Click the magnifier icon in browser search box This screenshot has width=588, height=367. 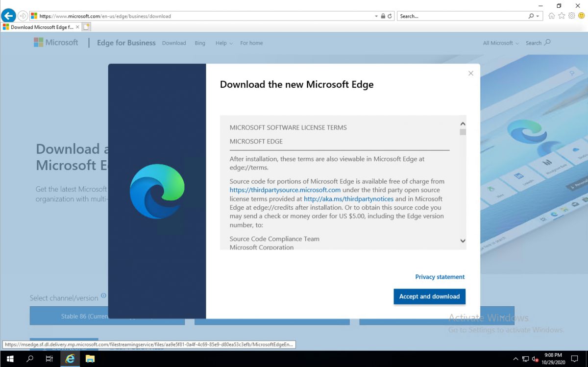tap(531, 16)
